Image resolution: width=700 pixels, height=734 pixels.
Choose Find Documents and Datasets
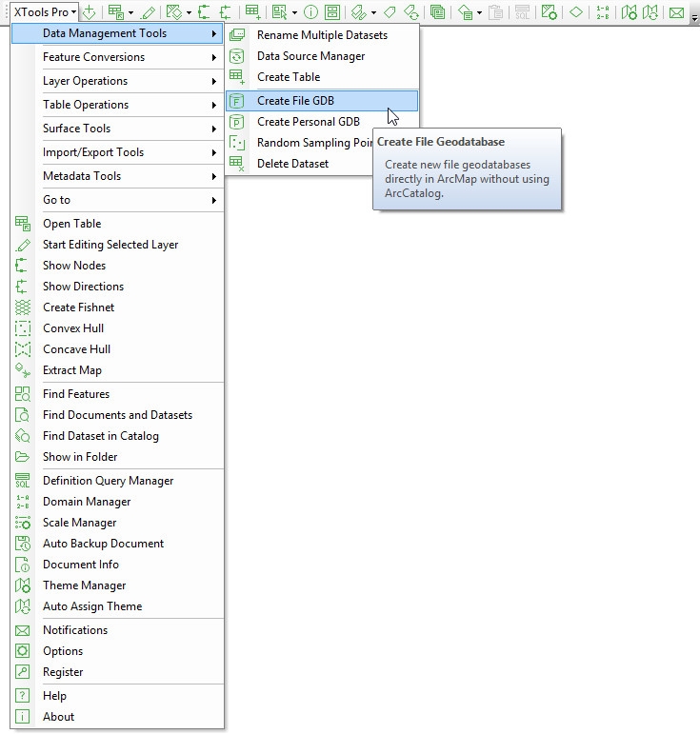[x=117, y=415]
